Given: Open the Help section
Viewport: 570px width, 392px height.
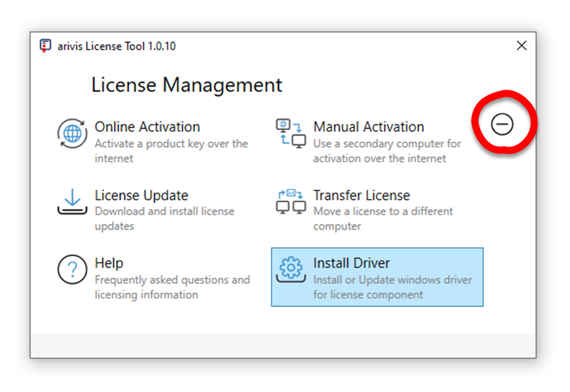Looking at the screenshot, I should [x=109, y=263].
